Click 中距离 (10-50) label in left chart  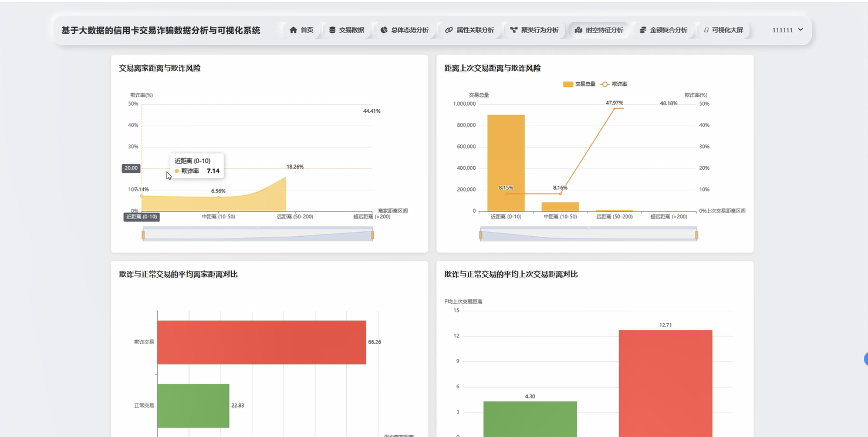[218, 217]
